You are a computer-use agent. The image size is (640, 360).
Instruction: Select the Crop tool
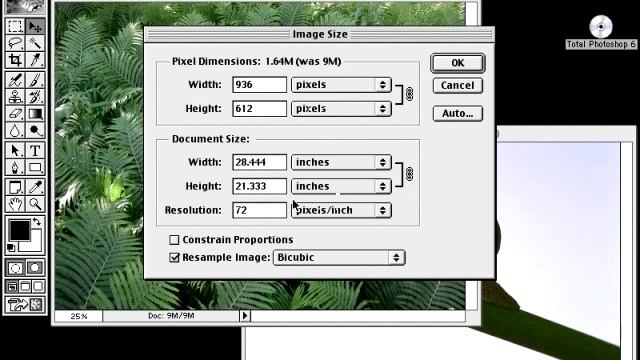[x=15, y=60]
